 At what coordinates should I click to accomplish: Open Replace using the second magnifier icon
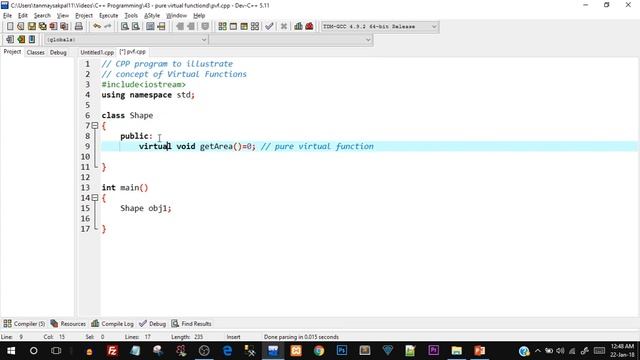136,27
